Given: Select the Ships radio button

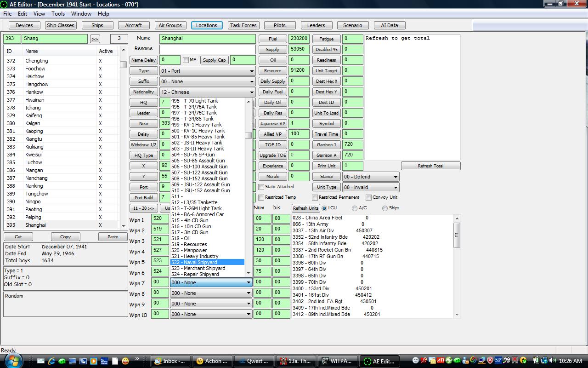Looking at the screenshot, I should pos(384,208).
